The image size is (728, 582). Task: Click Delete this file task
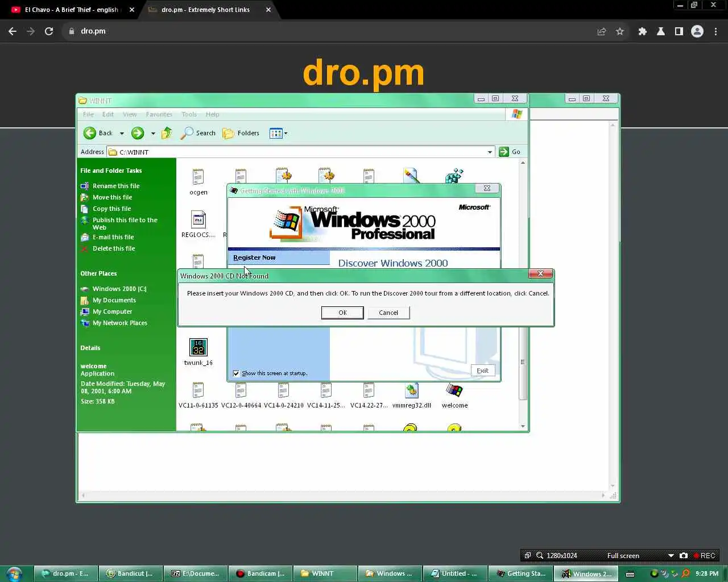[114, 248]
